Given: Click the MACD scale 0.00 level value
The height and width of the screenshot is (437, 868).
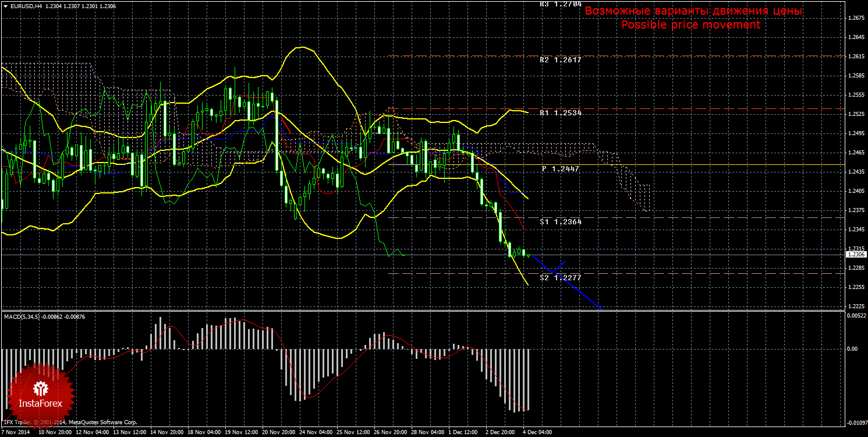Looking at the screenshot, I should pyautogui.click(x=853, y=349).
